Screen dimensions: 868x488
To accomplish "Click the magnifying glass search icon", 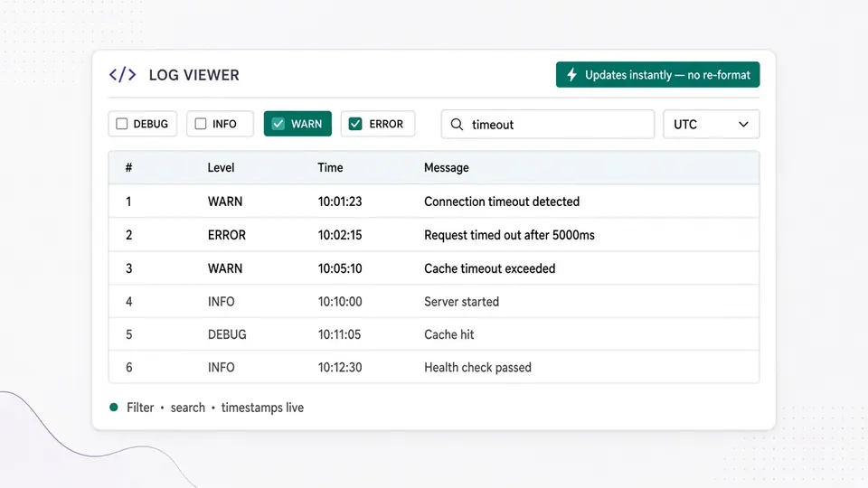I will coord(457,125).
